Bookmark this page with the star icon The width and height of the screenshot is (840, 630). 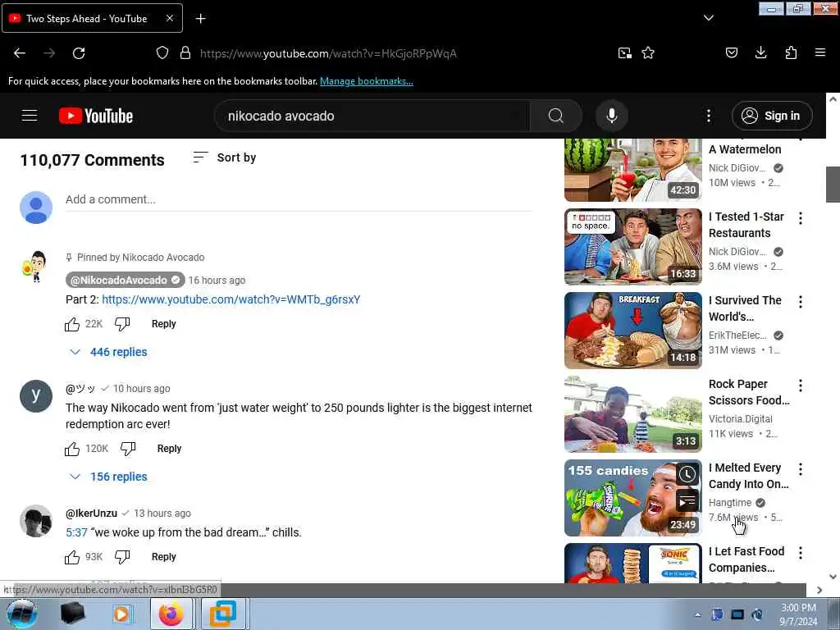(648, 53)
